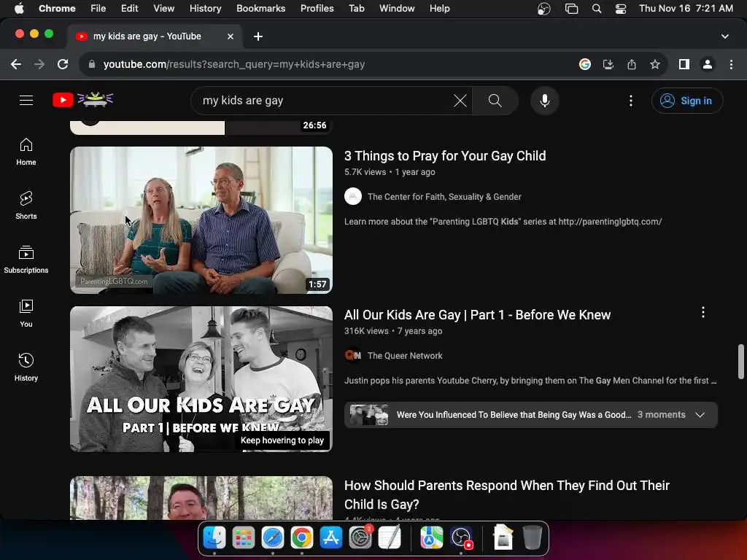Open Chrome share icon in address bar
This screenshot has width=747, height=560.
[x=632, y=64]
